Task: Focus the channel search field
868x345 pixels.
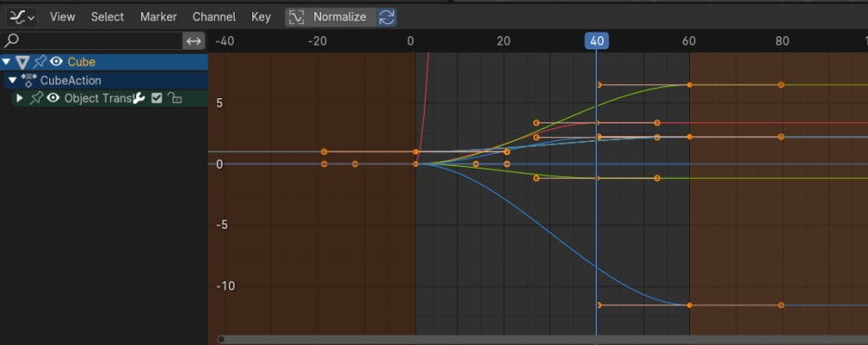Action: (x=92, y=41)
